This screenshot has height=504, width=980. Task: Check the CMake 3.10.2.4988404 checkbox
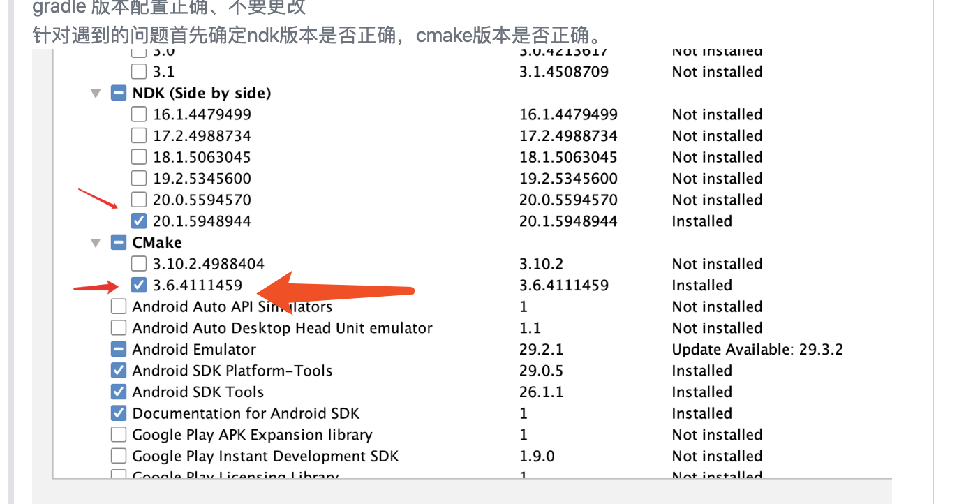(x=138, y=263)
